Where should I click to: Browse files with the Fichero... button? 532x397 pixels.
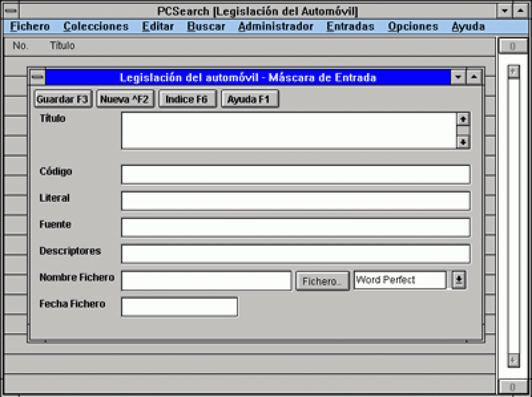(322, 280)
